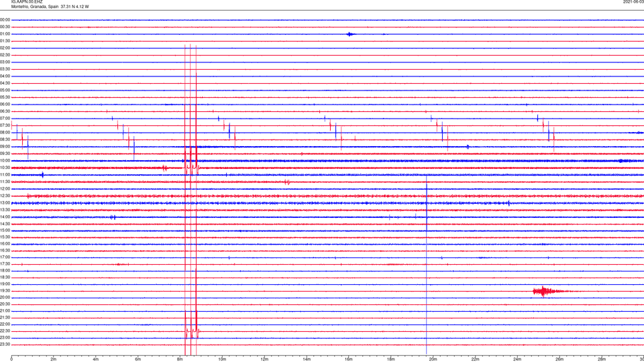Click the 03:00 time label
The image size is (644, 362).
[5, 62]
